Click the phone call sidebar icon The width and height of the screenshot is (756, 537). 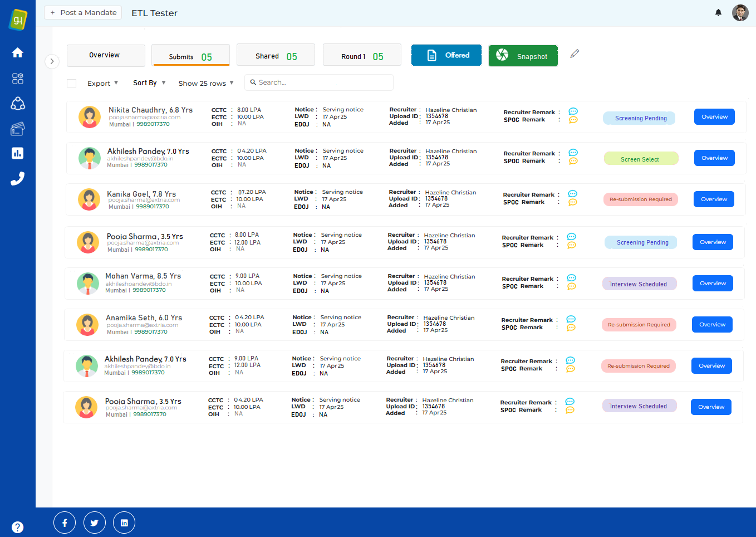[18, 178]
